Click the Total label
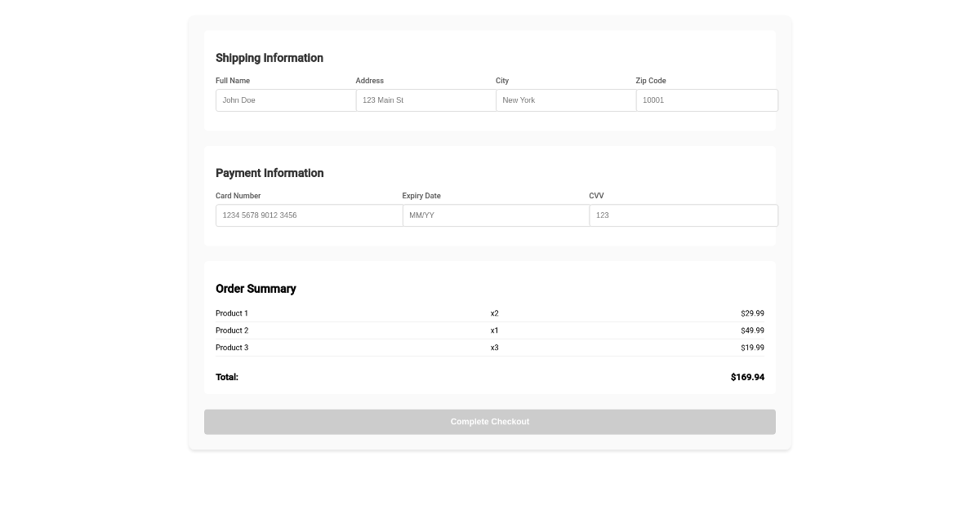Image resolution: width=980 pixels, height=514 pixels. pyautogui.click(x=227, y=377)
